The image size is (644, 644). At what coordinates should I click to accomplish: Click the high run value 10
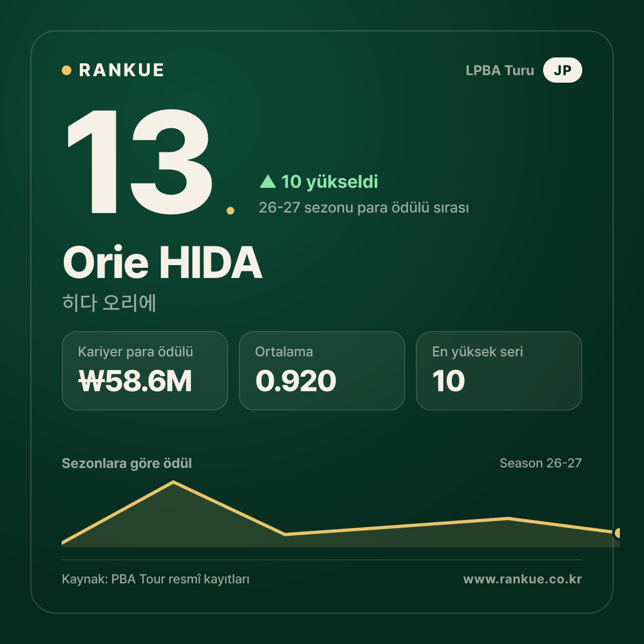(x=449, y=382)
